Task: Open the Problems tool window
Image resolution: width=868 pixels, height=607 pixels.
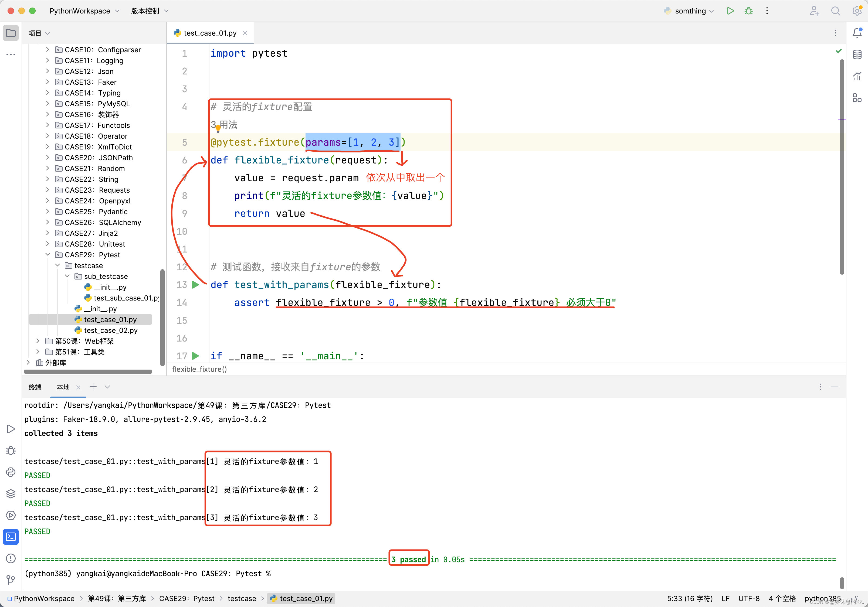Action: tap(11, 558)
